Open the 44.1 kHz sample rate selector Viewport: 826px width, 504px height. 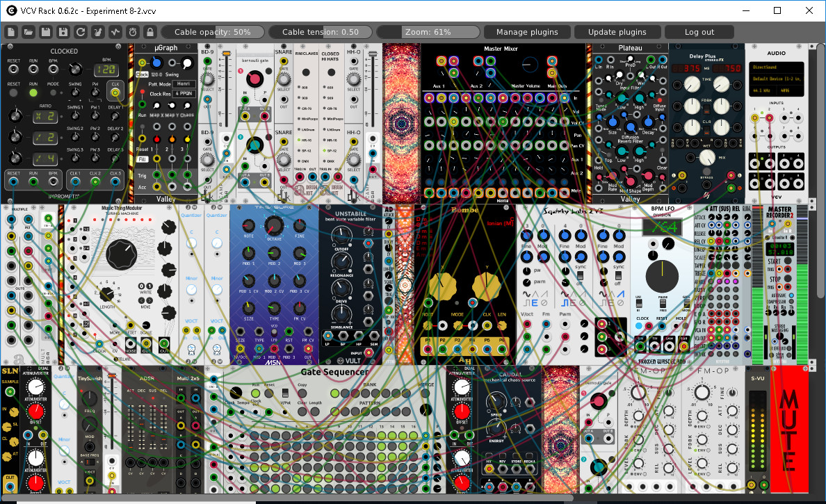click(762, 90)
